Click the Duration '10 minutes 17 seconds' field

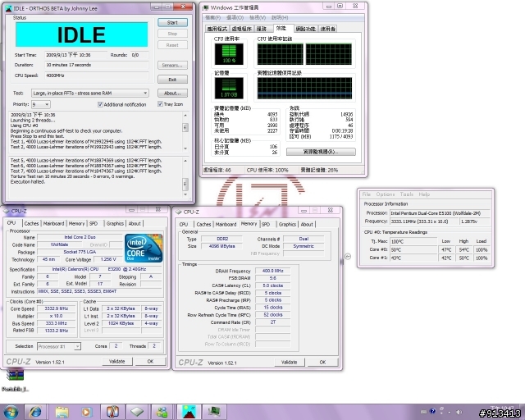click(x=97, y=65)
